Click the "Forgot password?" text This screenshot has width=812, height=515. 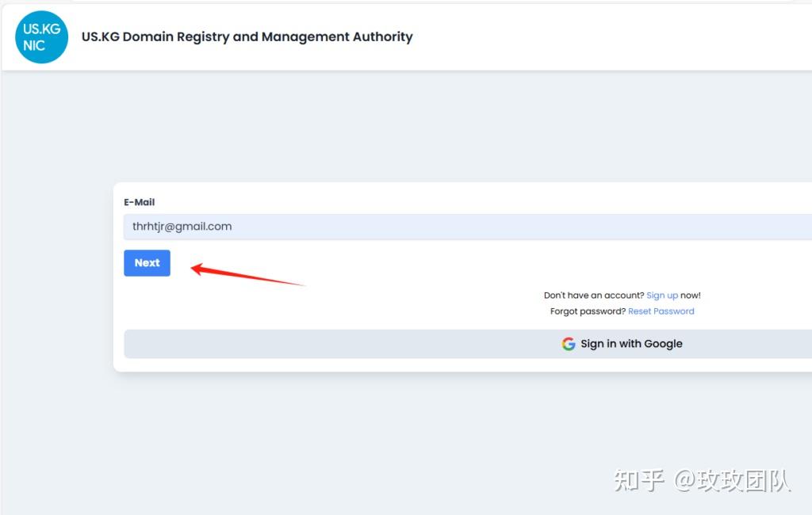588,311
